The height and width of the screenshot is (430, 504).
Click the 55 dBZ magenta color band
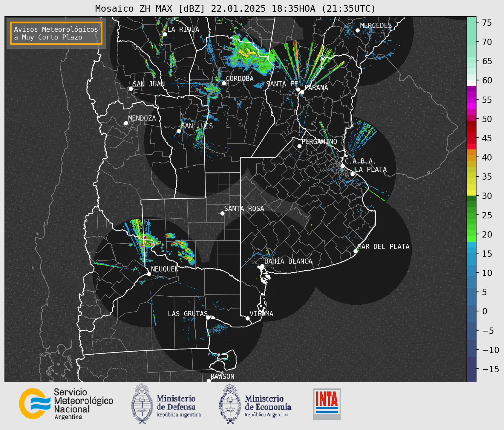[471, 100]
